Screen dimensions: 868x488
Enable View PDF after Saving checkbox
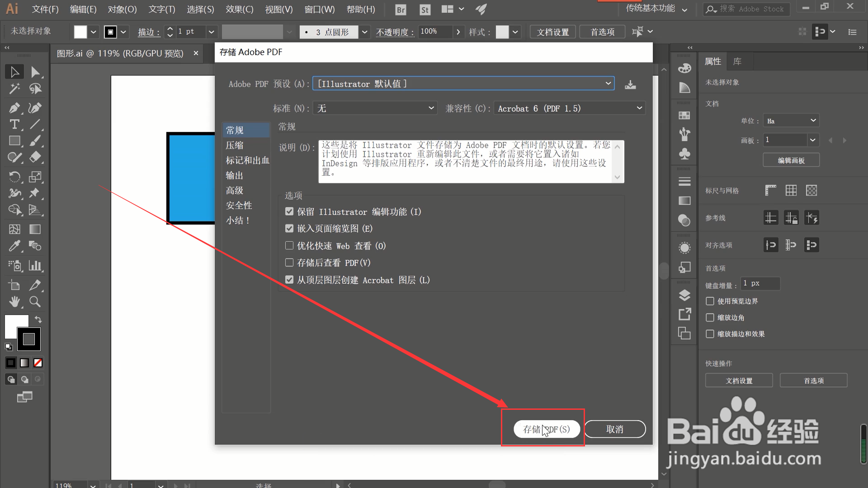[x=289, y=263]
